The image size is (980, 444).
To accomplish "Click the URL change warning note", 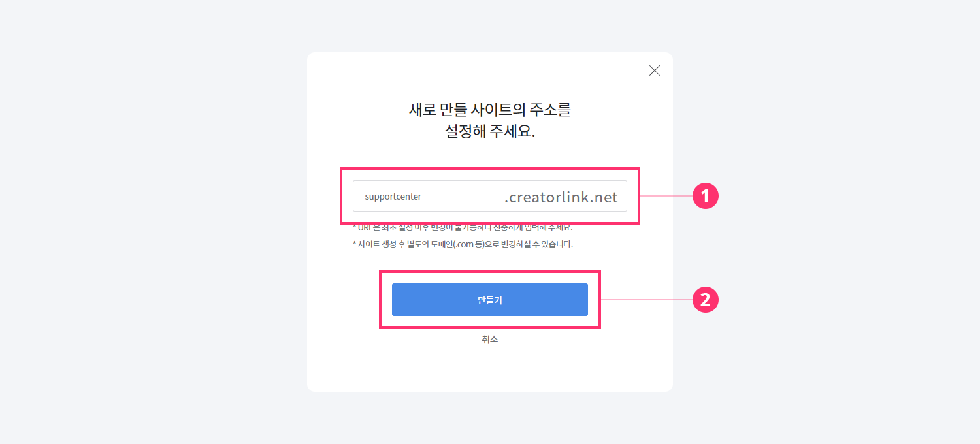I will (463, 228).
